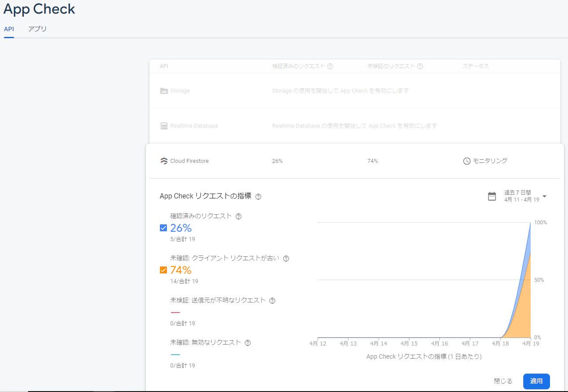
Task: Open help for 無効なリクエスト metric
Action: tap(248, 343)
